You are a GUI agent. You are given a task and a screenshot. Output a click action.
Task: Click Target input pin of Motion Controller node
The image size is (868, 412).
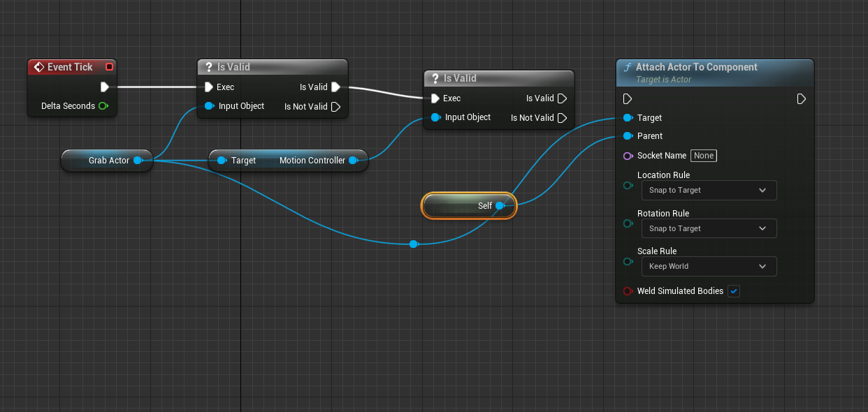click(222, 161)
